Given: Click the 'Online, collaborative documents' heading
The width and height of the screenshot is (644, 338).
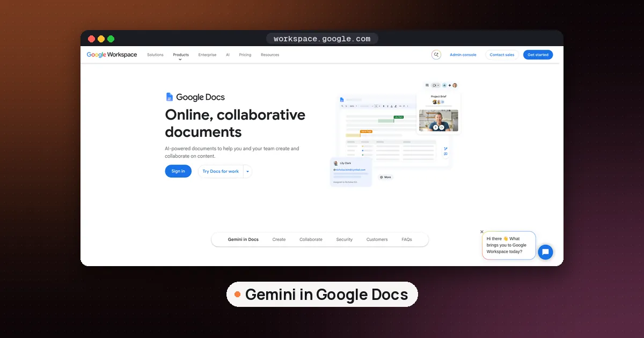Looking at the screenshot, I should [x=235, y=123].
